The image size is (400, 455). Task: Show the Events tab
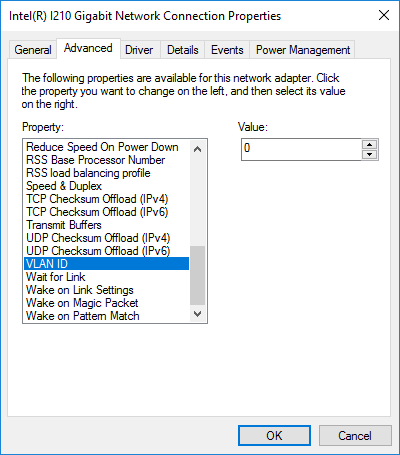pos(227,50)
